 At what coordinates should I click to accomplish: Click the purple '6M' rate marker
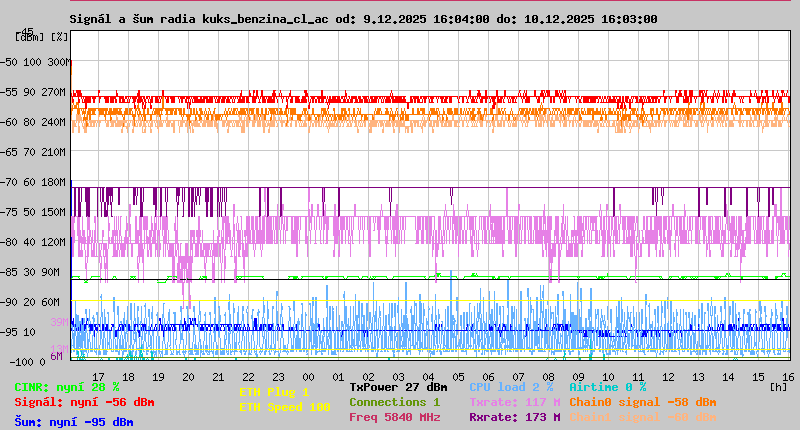pos(56,356)
